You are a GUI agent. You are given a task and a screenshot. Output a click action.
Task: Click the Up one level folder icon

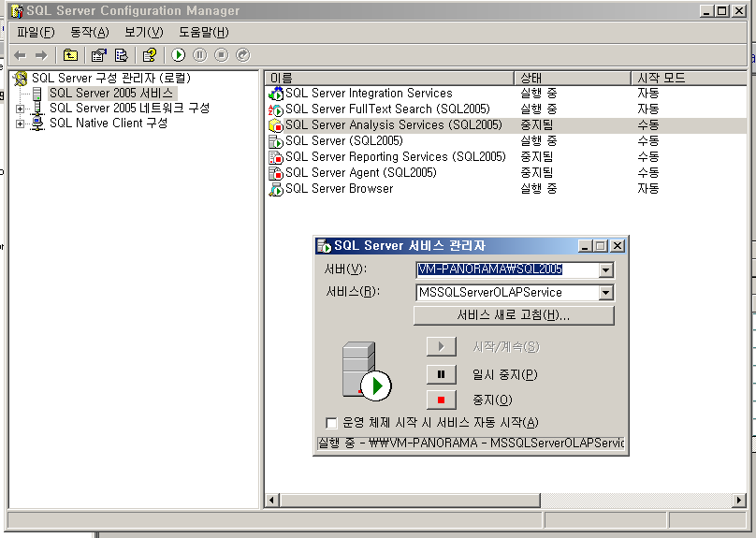[x=70, y=55]
